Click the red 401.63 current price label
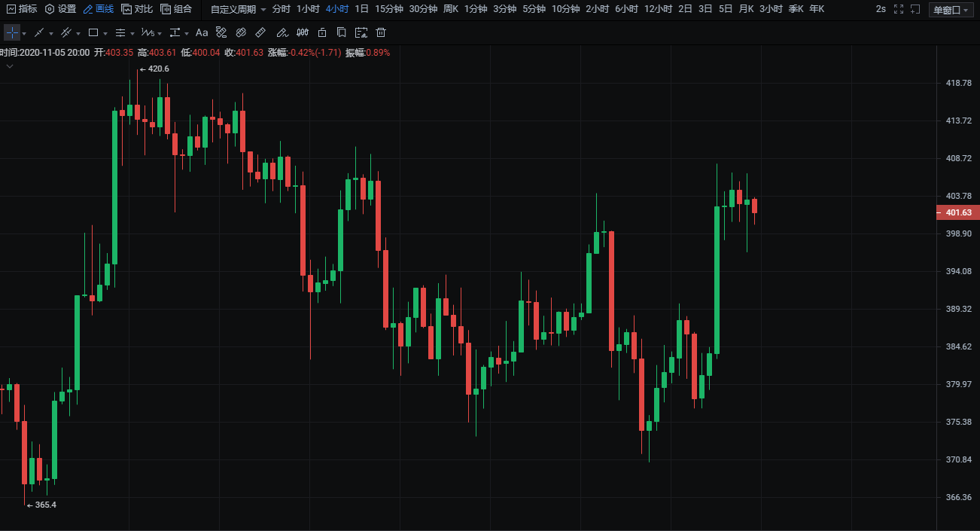The width and height of the screenshot is (980, 531). coord(957,212)
